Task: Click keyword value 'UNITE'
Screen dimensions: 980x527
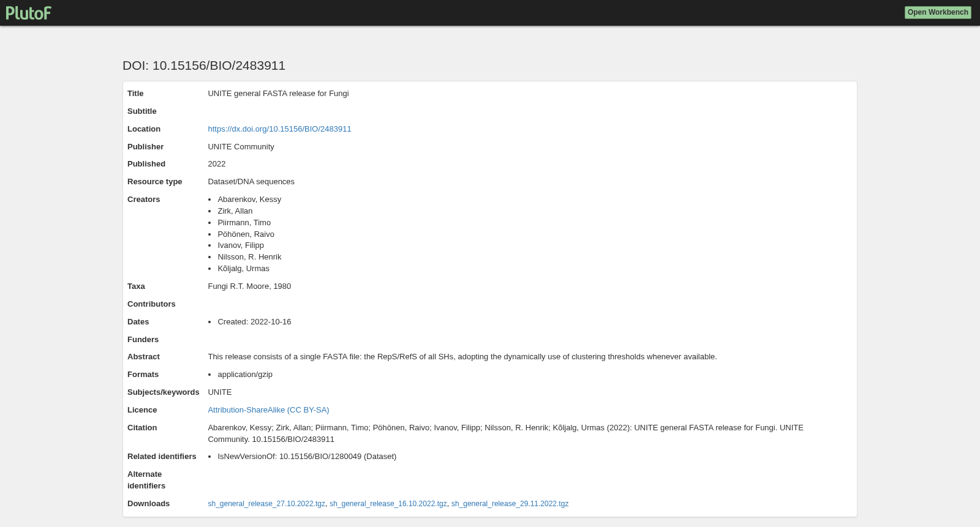Action: click(x=220, y=392)
